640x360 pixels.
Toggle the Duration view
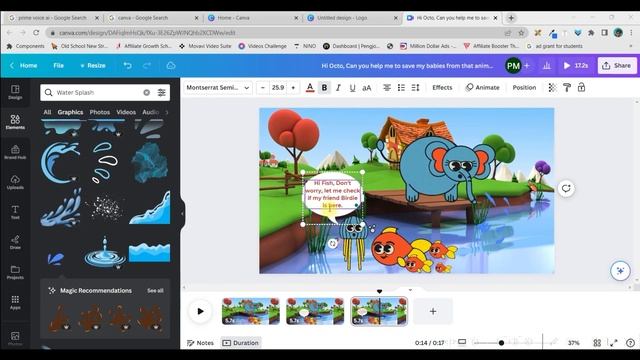coord(241,343)
